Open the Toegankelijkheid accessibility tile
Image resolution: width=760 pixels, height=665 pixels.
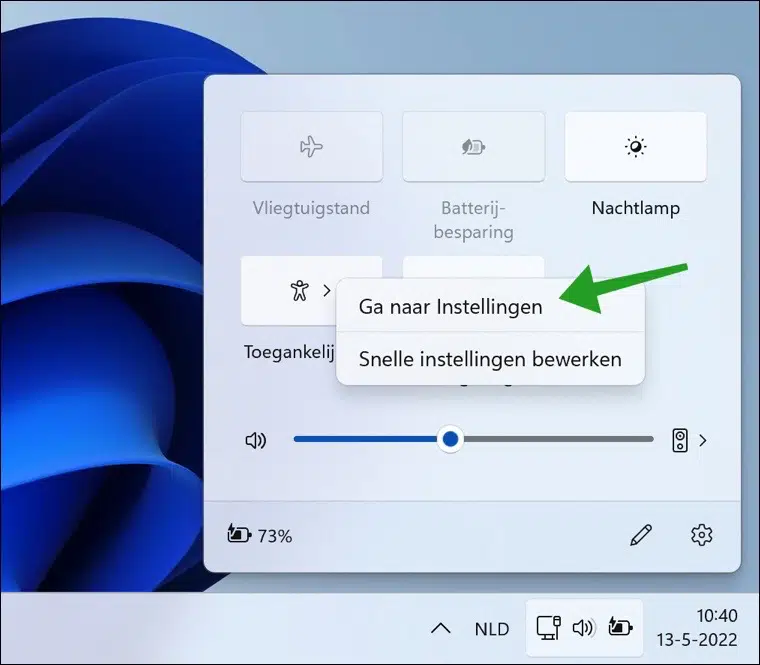point(288,291)
